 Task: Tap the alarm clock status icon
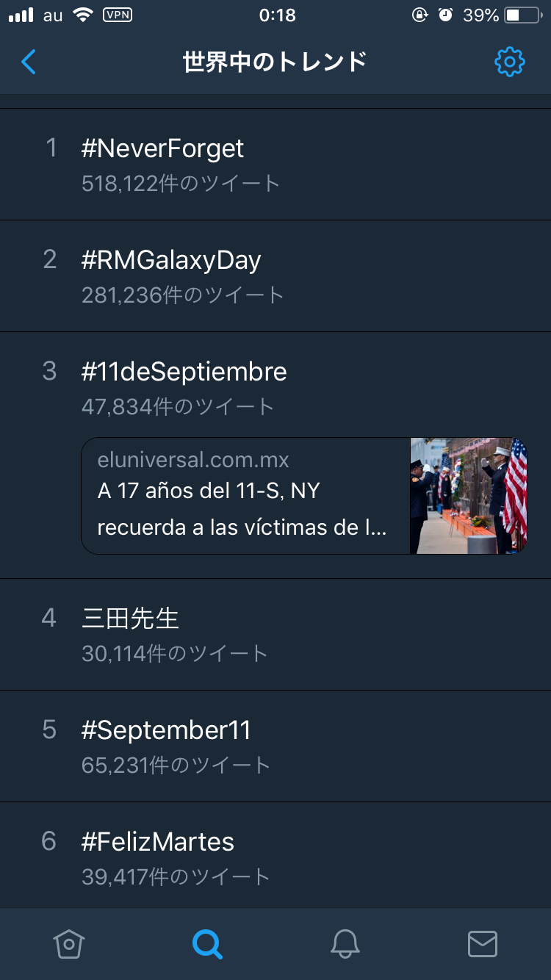(x=445, y=15)
